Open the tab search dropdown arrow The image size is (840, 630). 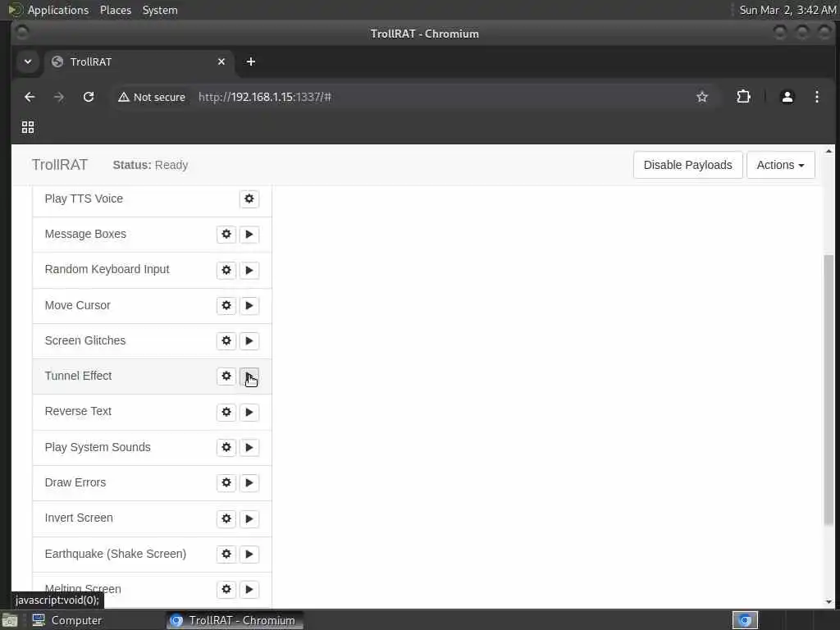[28, 62]
